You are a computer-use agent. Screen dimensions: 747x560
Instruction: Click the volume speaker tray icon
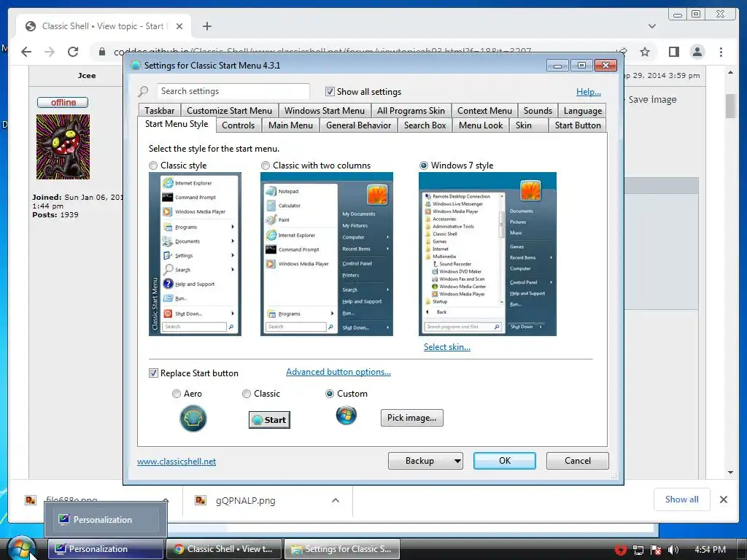tap(673, 550)
